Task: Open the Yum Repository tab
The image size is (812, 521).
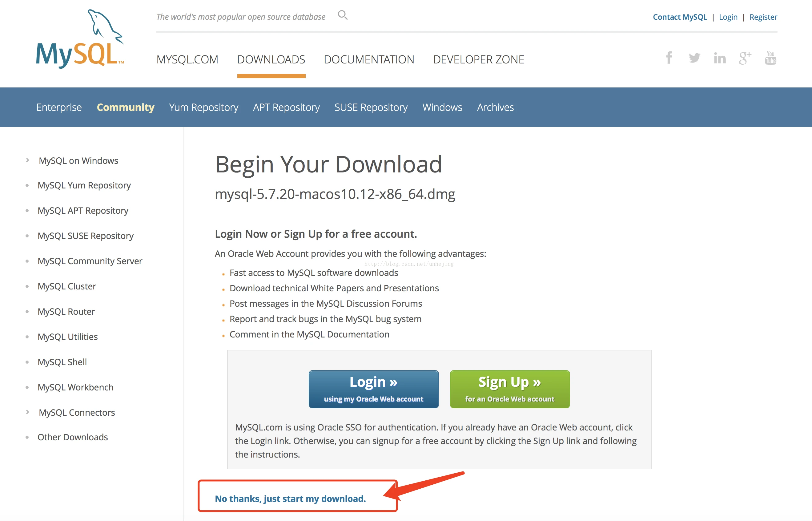Action: point(203,107)
